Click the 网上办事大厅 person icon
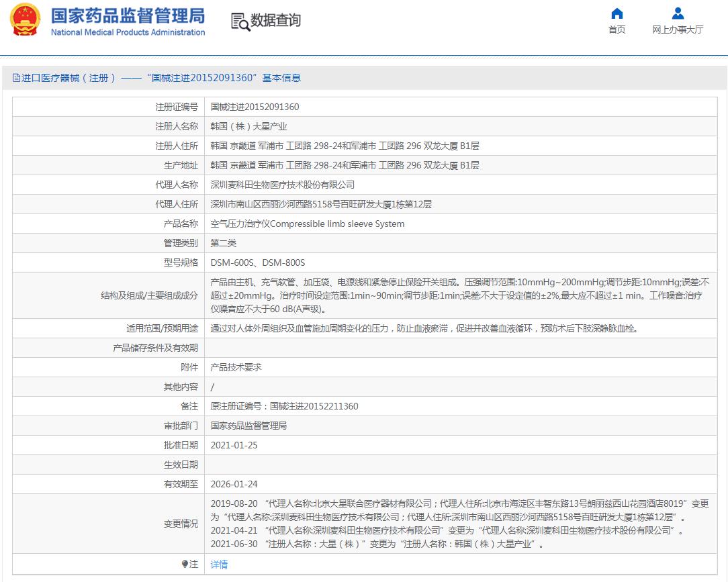The width and height of the screenshot is (728, 582). pyautogui.click(x=678, y=14)
